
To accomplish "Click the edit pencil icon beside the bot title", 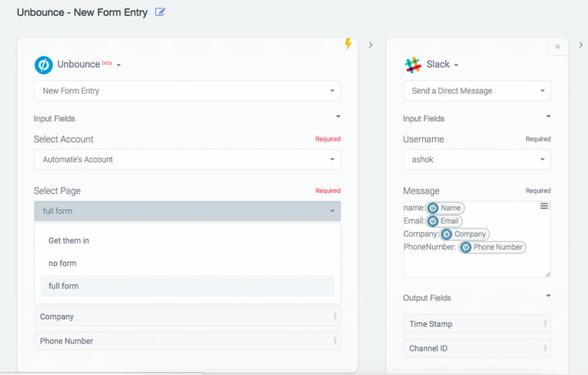I will (x=160, y=12).
